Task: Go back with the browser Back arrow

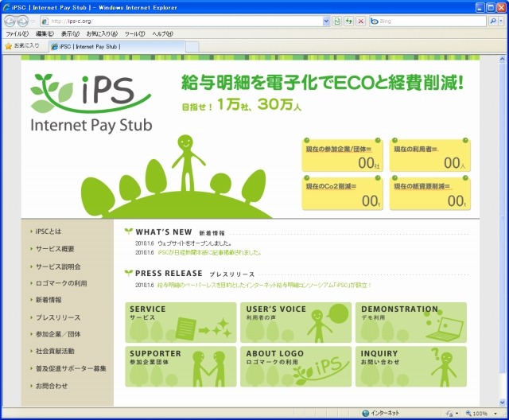Action: pyautogui.click(x=10, y=21)
